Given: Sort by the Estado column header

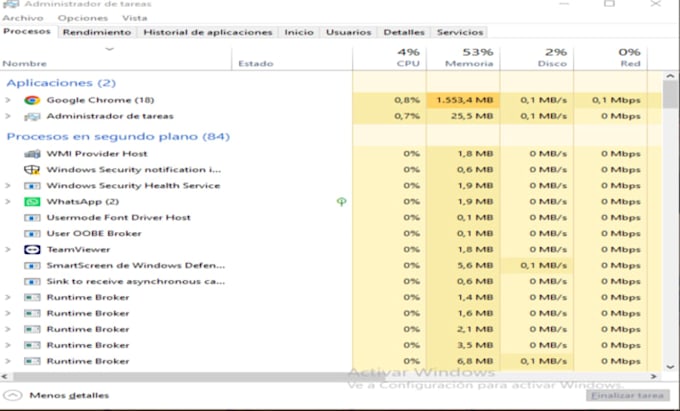Looking at the screenshot, I should 292,59.
